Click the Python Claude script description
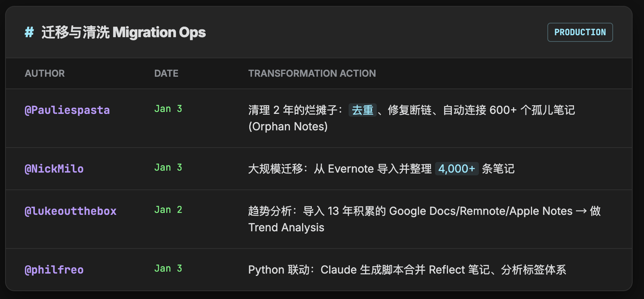644x299 pixels. pyautogui.click(x=407, y=270)
